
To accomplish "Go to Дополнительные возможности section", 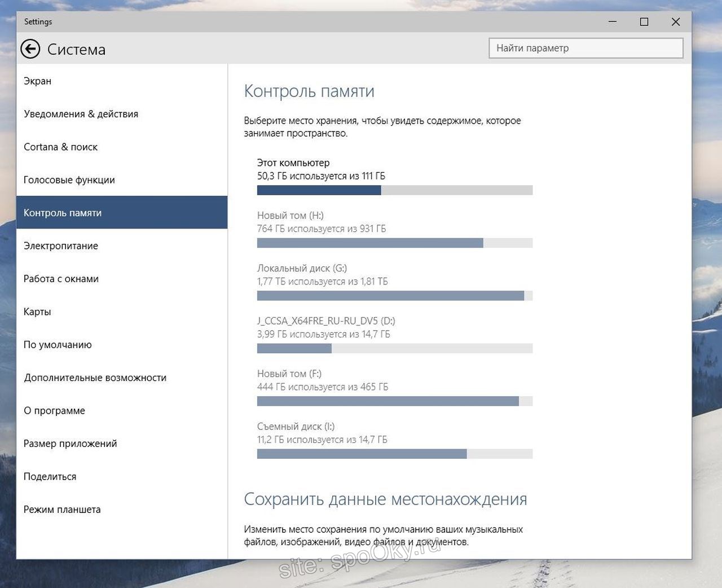I will pos(95,378).
